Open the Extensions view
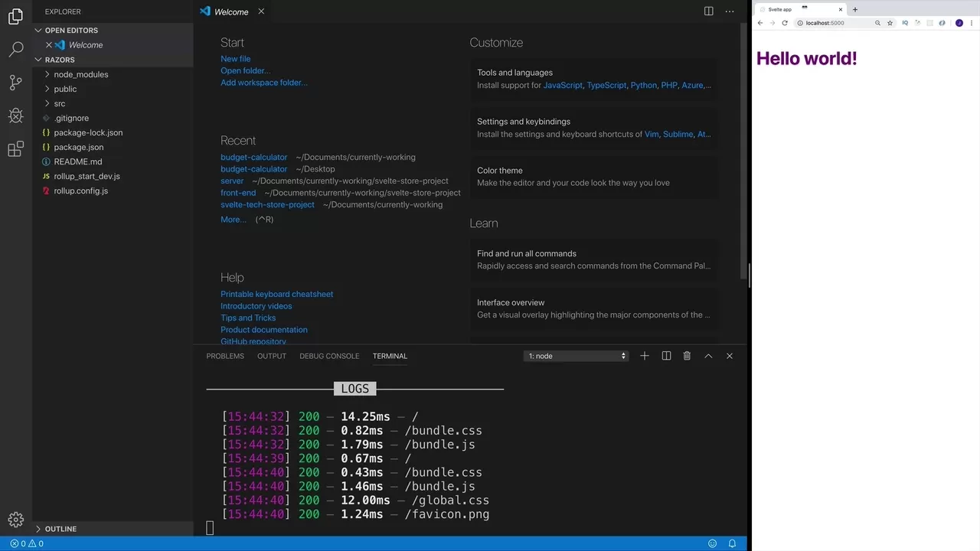Viewport: 980px width, 551px height. 15,149
